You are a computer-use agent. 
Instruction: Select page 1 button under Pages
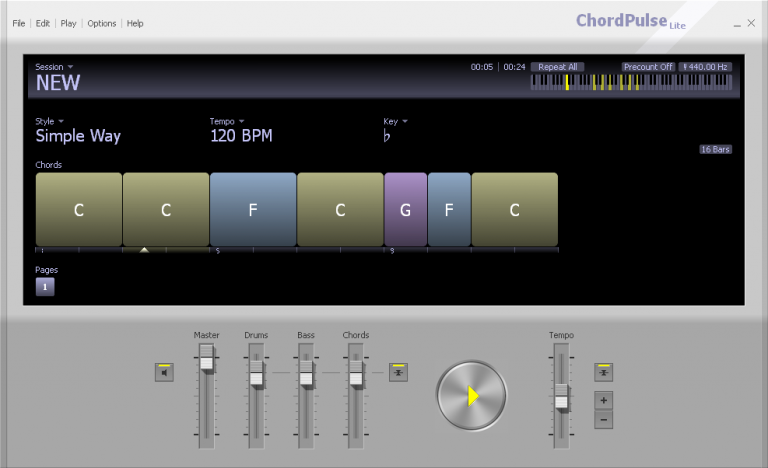click(45, 287)
